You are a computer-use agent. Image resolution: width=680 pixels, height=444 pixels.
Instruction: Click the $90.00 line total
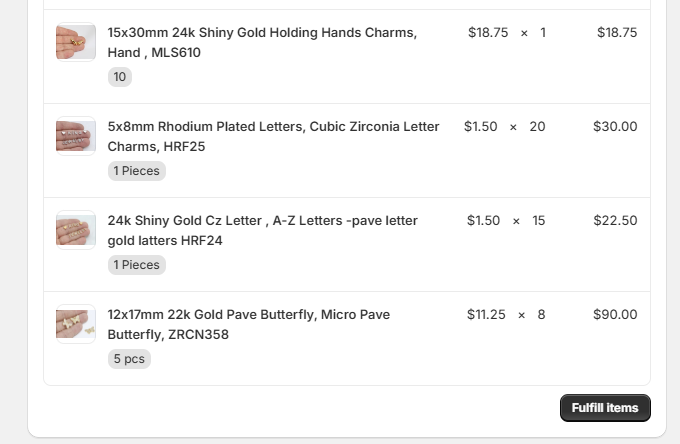[x=615, y=314]
